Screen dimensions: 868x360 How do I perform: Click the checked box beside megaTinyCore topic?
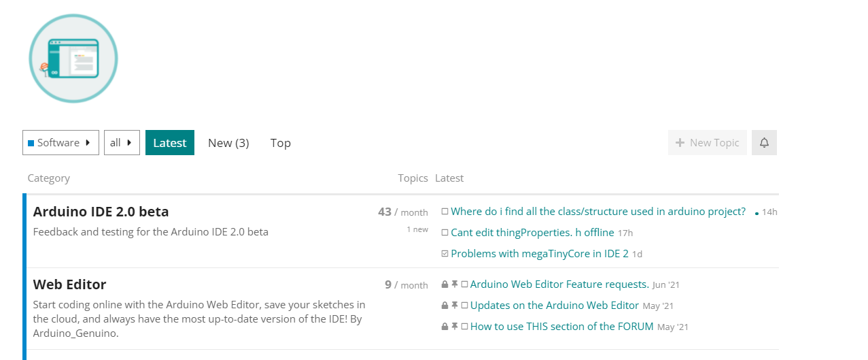coord(445,254)
